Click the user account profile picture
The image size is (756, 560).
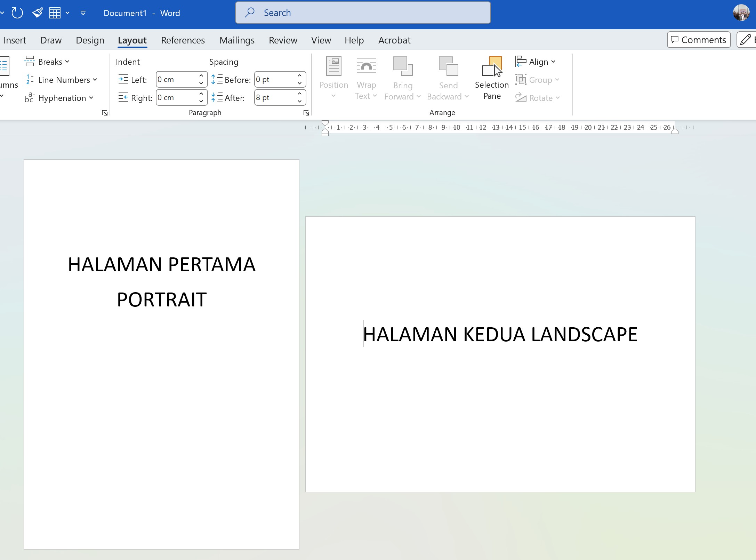click(x=742, y=13)
